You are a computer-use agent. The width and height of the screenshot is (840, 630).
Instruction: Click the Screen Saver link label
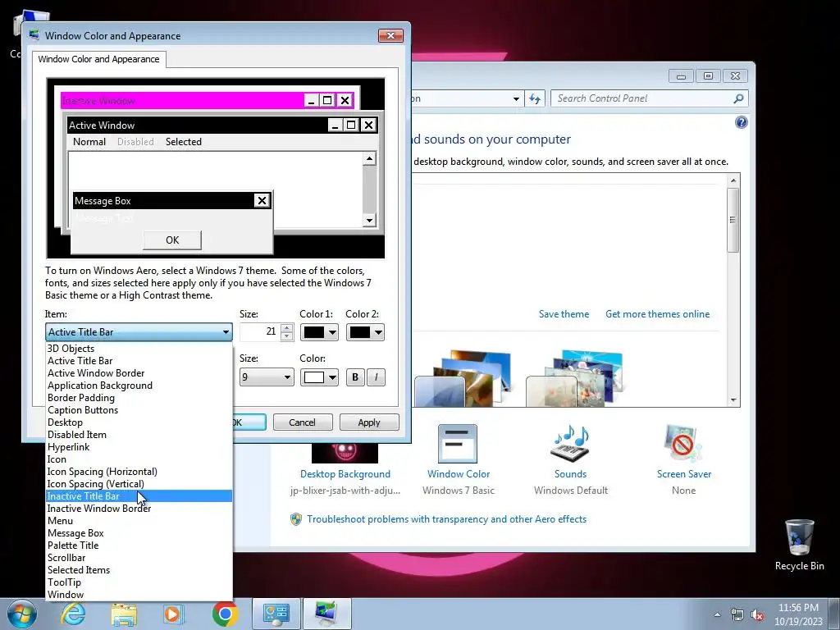(683, 474)
